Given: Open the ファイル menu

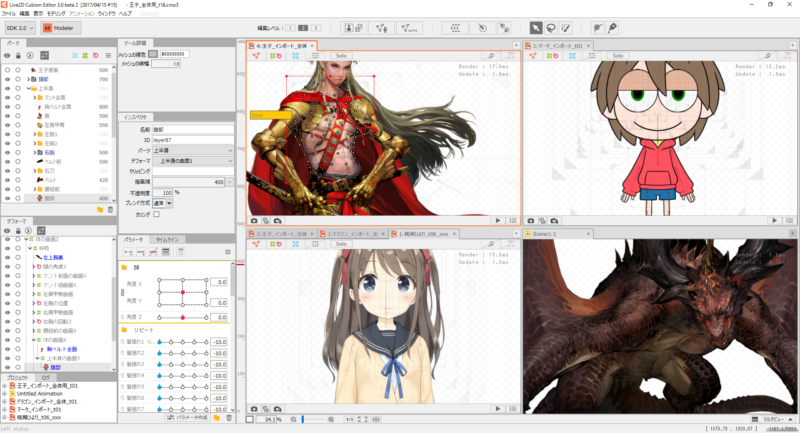Looking at the screenshot, I should click(x=9, y=14).
